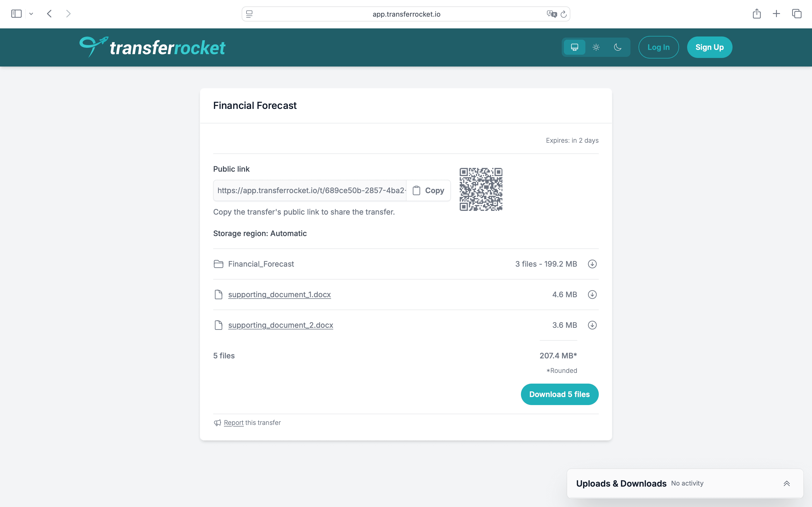The height and width of the screenshot is (507, 812).
Task: Show the tab overview
Action: coord(797,13)
